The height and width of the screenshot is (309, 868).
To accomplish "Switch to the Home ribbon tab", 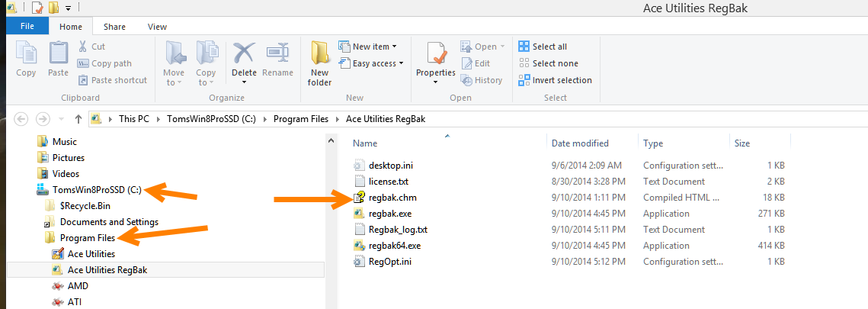I will point(71,26).
